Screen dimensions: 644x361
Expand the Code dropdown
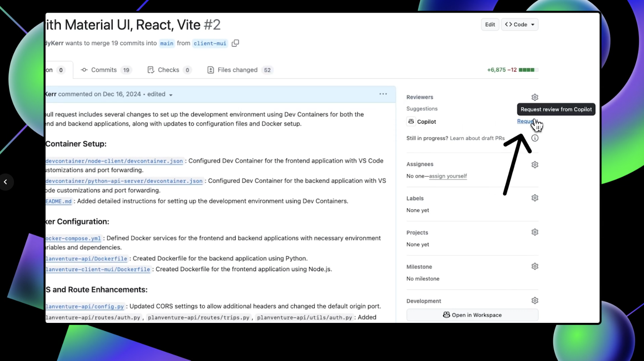(520, 24)
